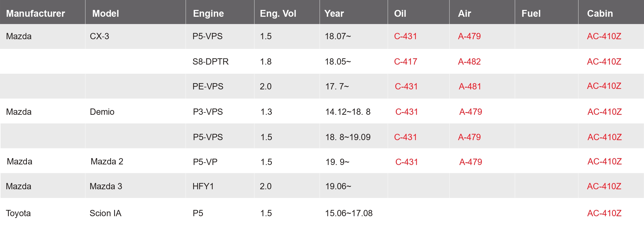Click the HFY1 engine cell
The image size is (644, 229).
pyautogui.click(x=203, y=186)
